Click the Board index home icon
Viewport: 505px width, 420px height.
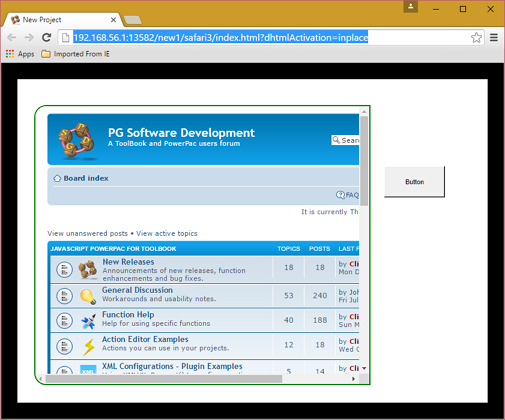tap(57, 178)
